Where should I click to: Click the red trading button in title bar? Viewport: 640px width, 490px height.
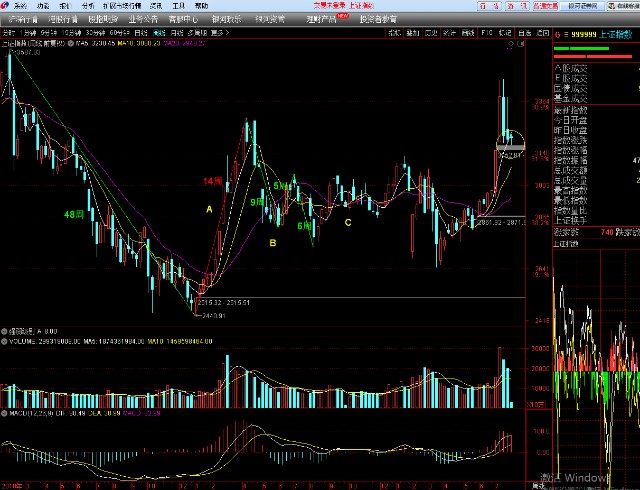coord(545,6)
